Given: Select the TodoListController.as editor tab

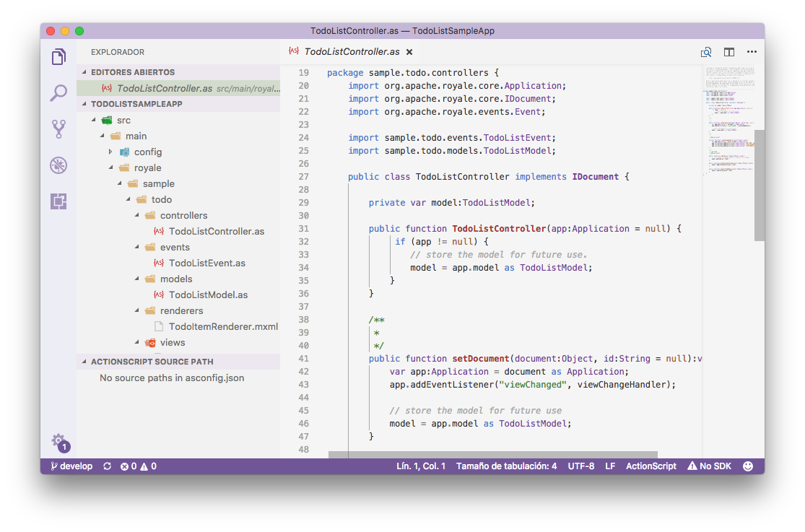Looking at the screenshot, I should (352, 52).
